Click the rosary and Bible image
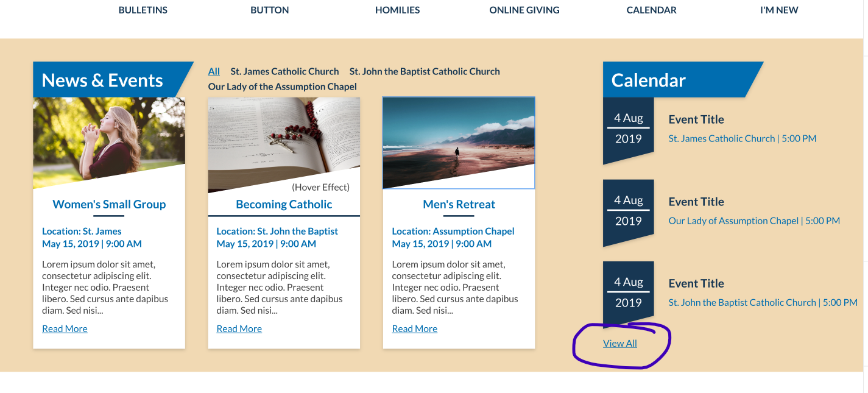Viewport: 868px width, 393px height. pyautogui.click(x=284, y=137)
